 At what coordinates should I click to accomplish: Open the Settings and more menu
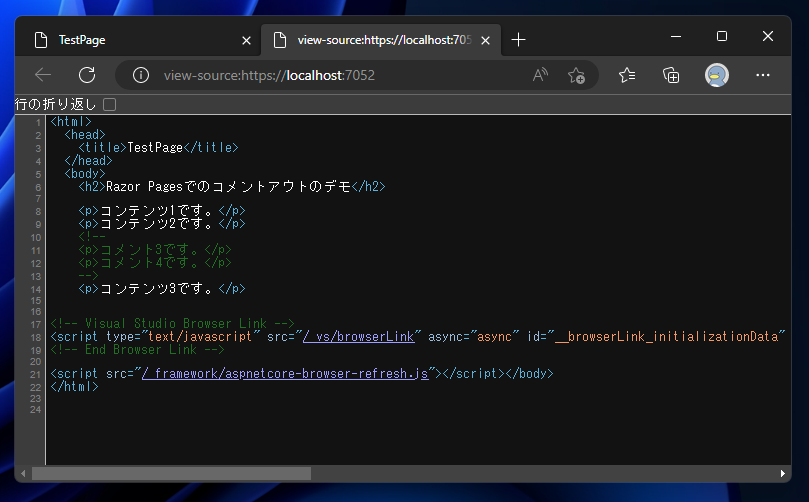pos(763,75)
